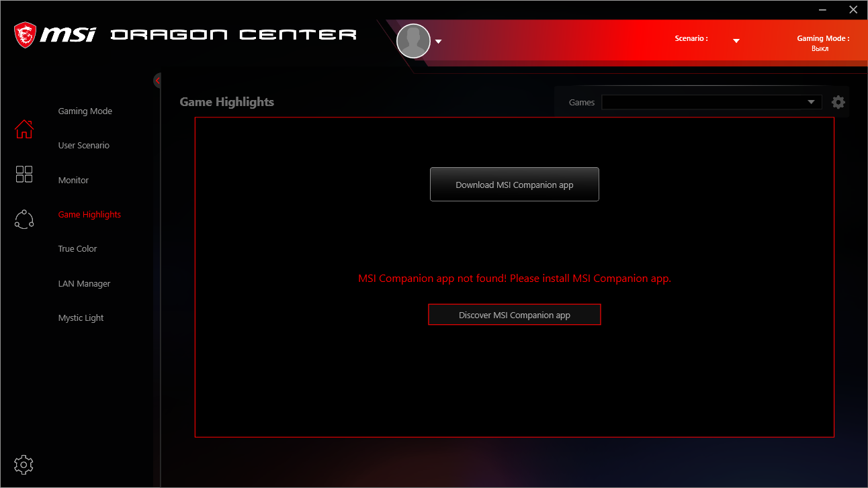Click the user profile avatar icon
The image size is (868, 488).
tap(413, 41)
